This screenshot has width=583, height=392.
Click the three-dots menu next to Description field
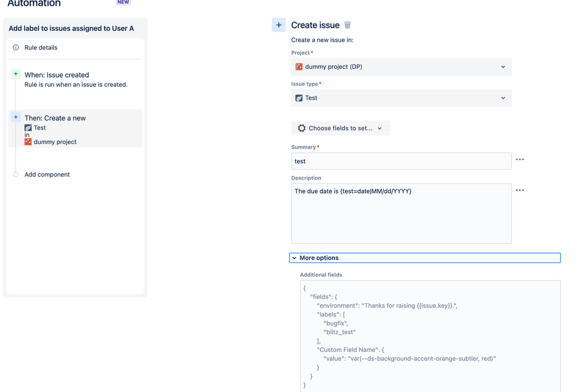pyautogui.click(x=520, y=191)
